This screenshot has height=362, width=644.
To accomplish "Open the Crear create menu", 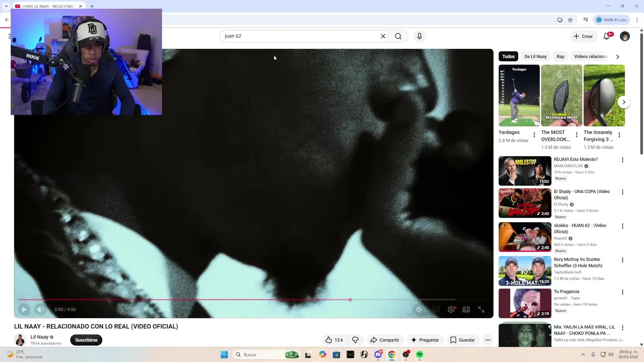I will point(583,36).
